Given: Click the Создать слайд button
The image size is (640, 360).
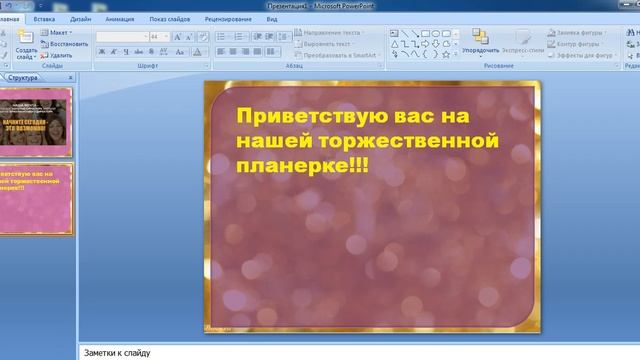Looking at the screenshot, I should [26, 45].
